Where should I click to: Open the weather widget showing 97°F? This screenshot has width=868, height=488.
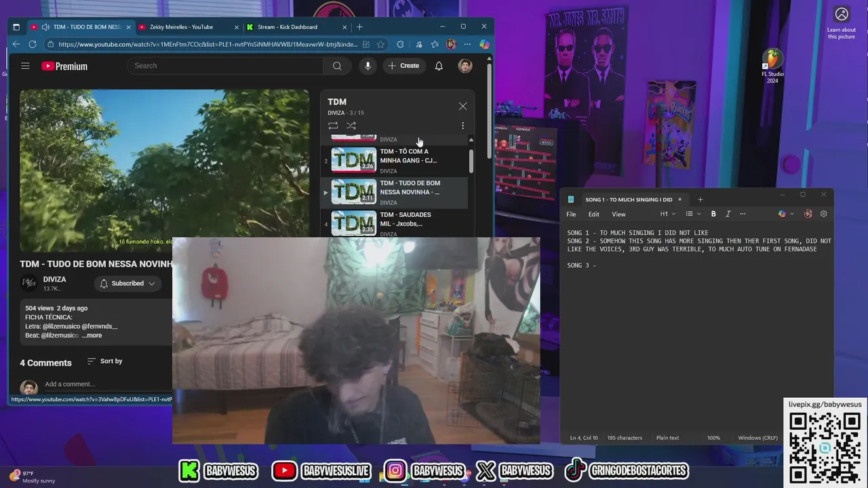(32, 476)
